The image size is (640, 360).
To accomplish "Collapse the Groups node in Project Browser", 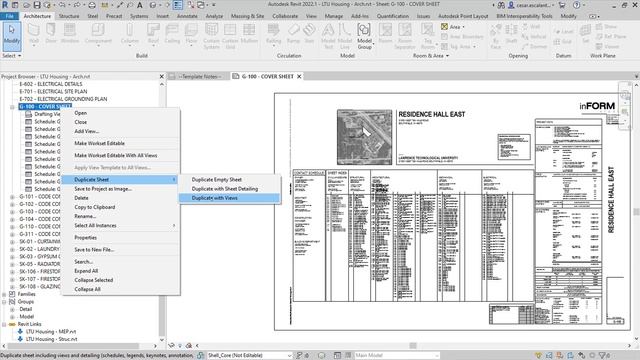I will (x=4, y=302).
